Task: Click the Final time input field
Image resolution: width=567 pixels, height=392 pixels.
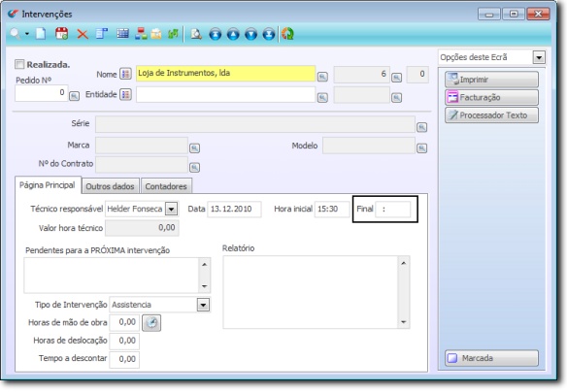Action: pyautogui.click(x=393, y=210)
